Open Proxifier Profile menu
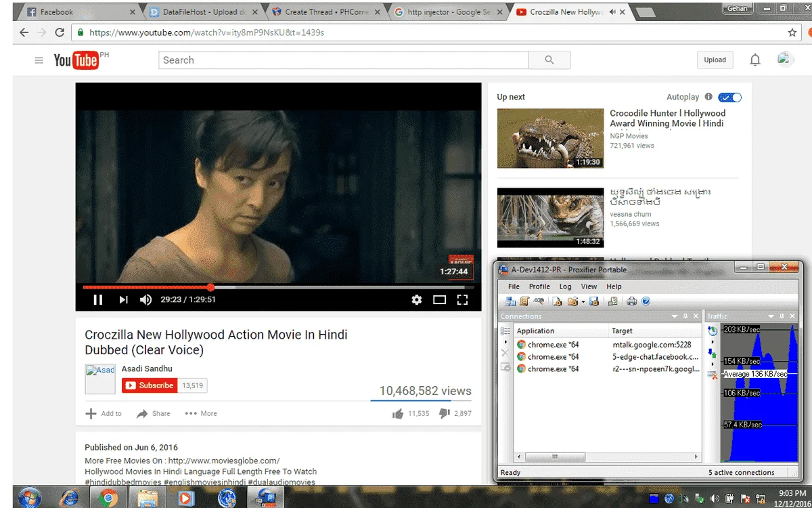The width and height of the screenshot is (812, 508). 539,287
